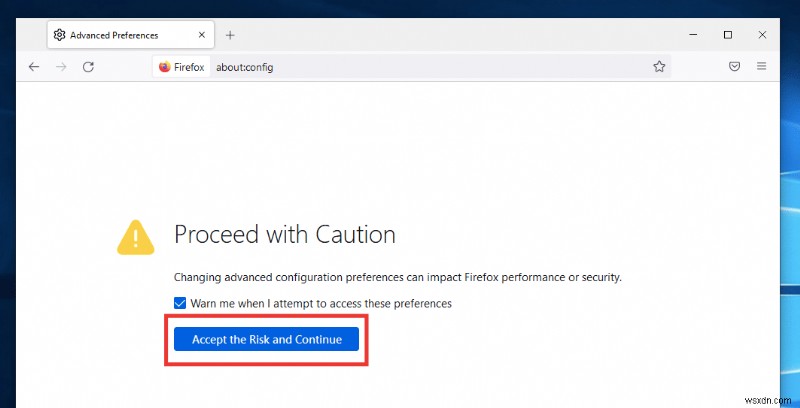
Task: Go back using the back arrow
Action: pos(34,67)
